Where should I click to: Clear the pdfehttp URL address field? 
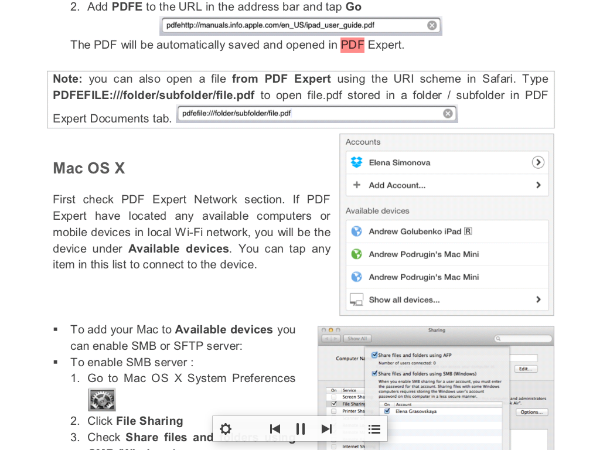(432, 25)
